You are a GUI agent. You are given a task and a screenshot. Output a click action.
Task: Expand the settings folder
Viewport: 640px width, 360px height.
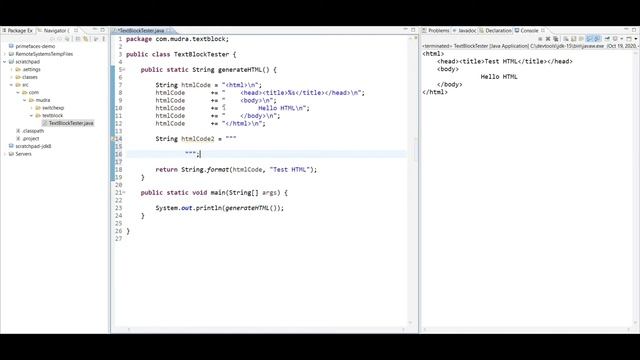click(x=11, y=69)
